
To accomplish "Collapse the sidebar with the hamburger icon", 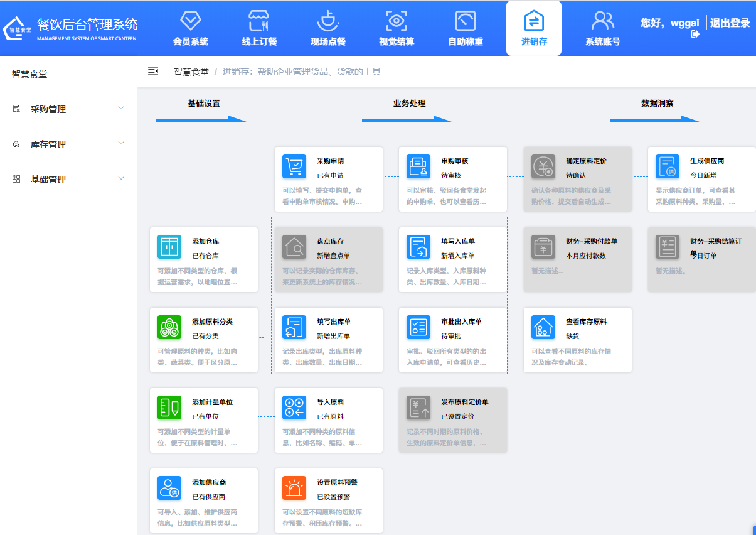I will pos(153,72).
